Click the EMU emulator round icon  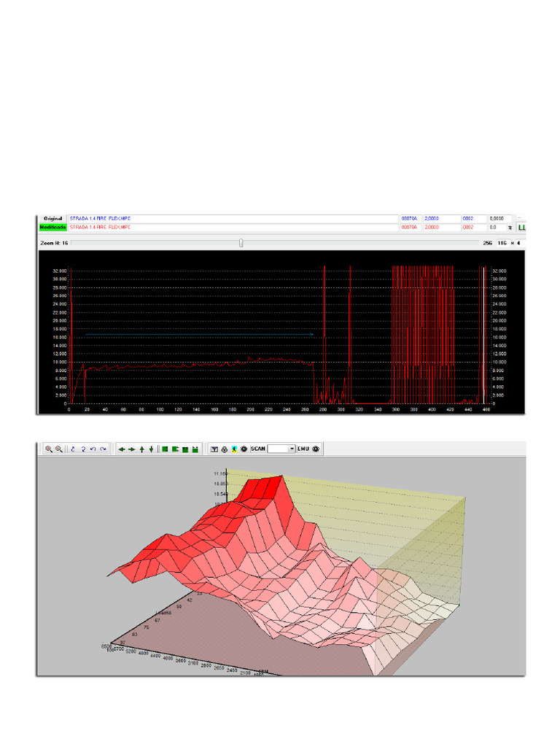(316, 449)
